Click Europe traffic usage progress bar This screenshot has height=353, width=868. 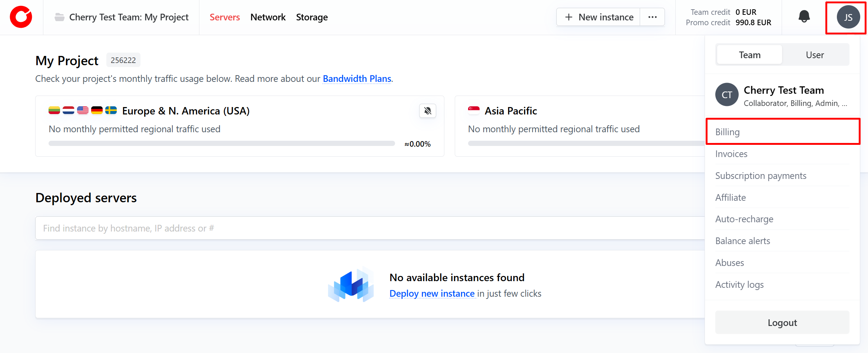point(222,143)
